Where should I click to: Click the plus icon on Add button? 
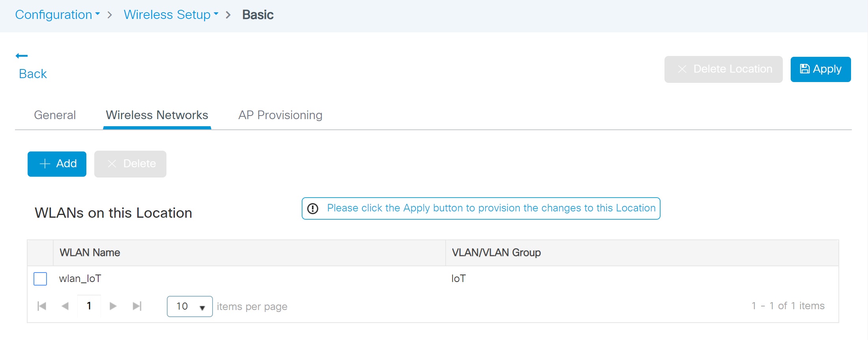(x=45, y=164)
